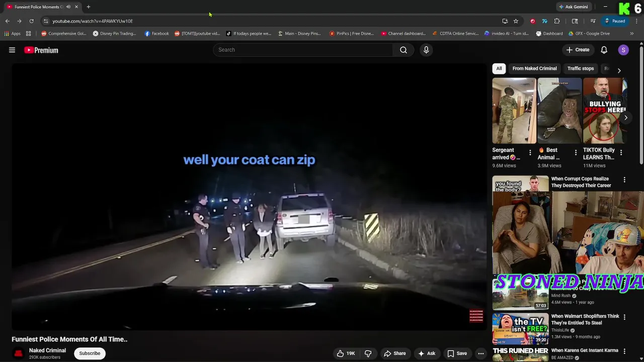Subscribe to Naked Criminal channel

click(x=90, y=353)
